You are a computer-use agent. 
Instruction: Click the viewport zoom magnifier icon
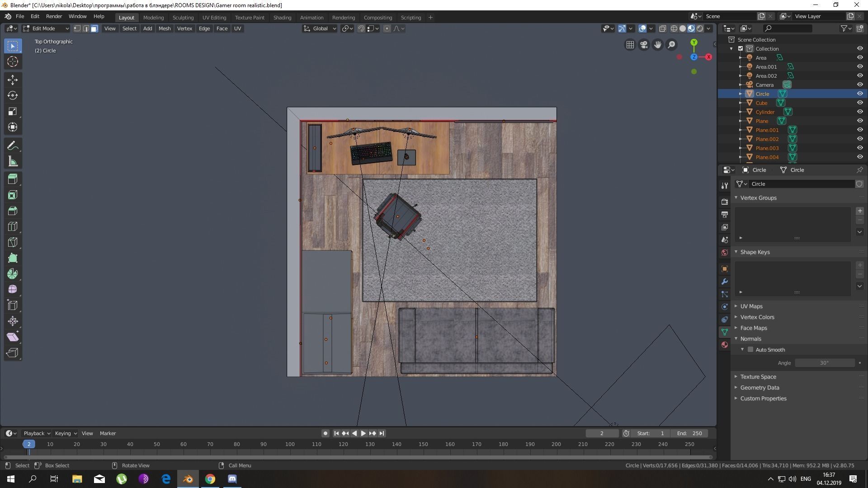click(x=672, y=45)
